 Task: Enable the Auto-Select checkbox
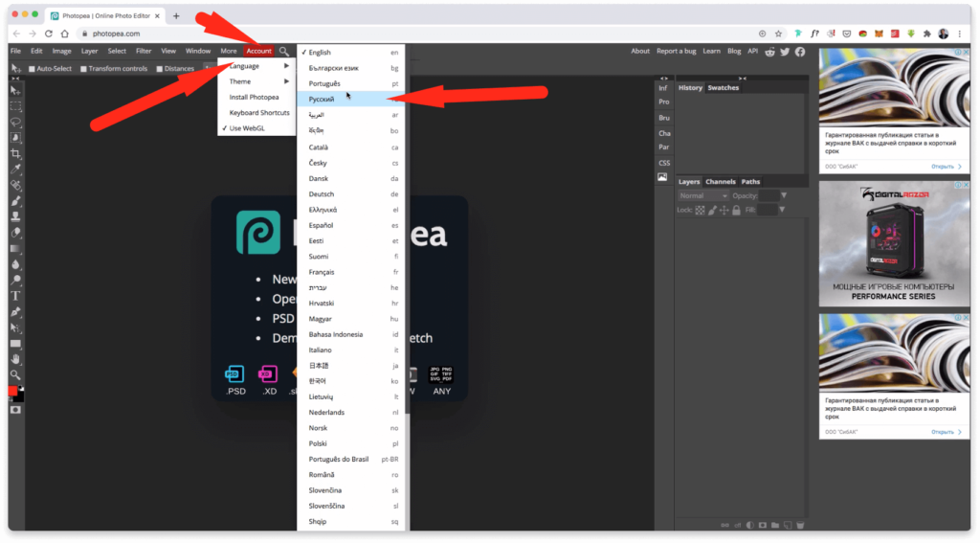[32, 69]
